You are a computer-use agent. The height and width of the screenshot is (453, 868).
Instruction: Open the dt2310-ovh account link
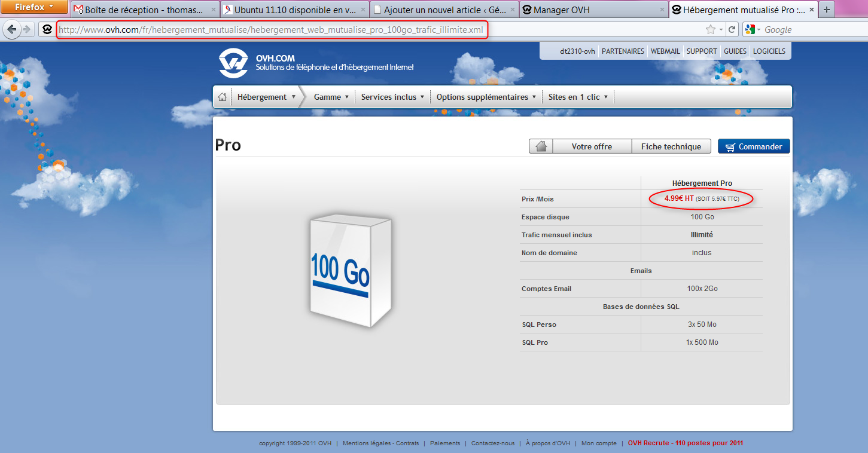(577, 51)
